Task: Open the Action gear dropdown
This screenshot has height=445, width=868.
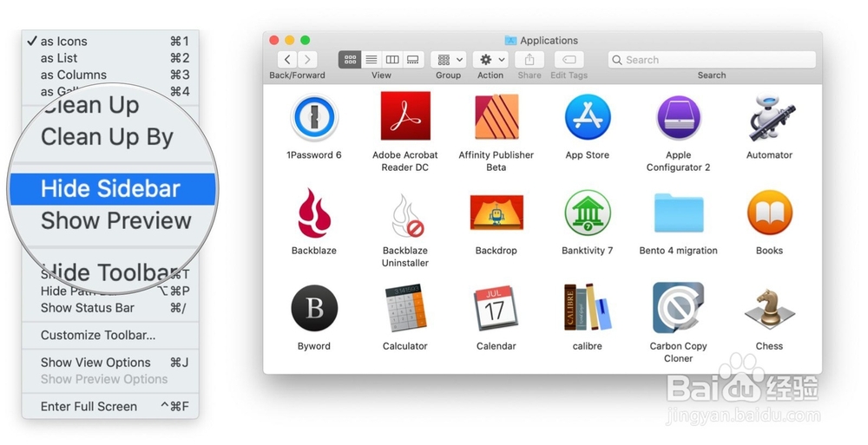Action: (490, 59)
